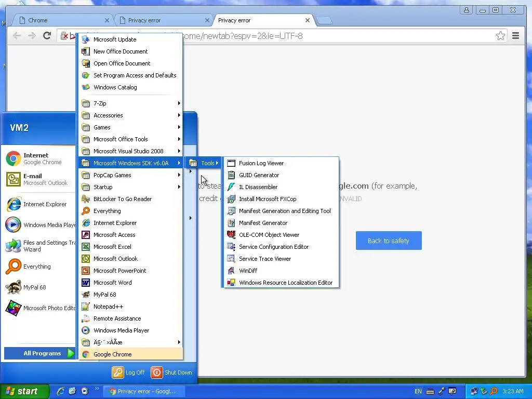Image resolution: width=532 pixels, height=399 pixels.
Task: Open Chrome's hamburger menu
Action: tap(515, 36)
